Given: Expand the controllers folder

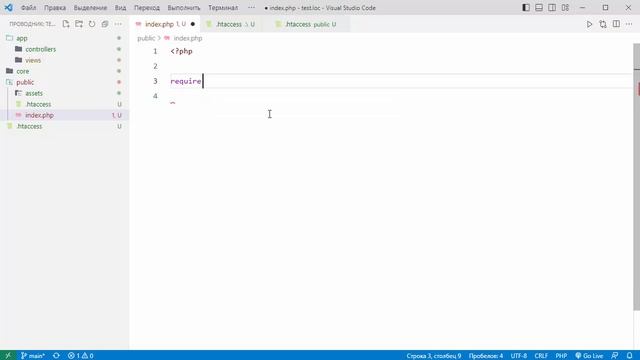Looking at the screenshot, I should [64, 49].
